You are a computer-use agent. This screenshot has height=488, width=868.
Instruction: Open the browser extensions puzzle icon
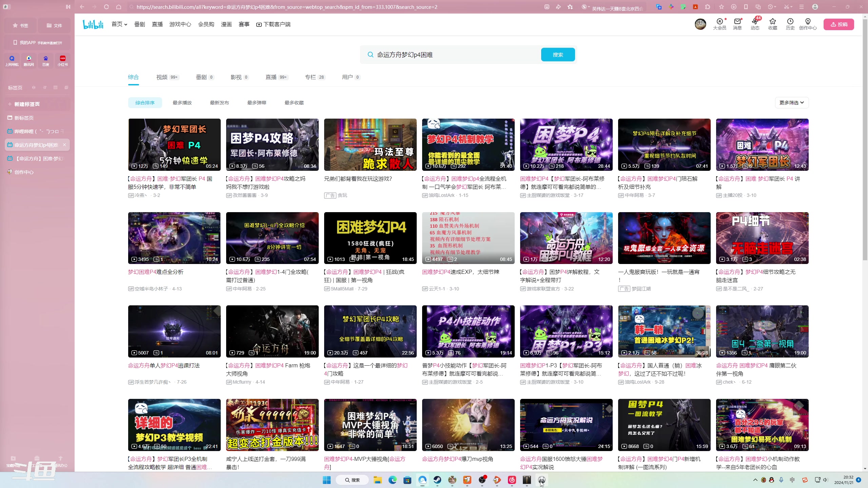click(x=708, y=7)
